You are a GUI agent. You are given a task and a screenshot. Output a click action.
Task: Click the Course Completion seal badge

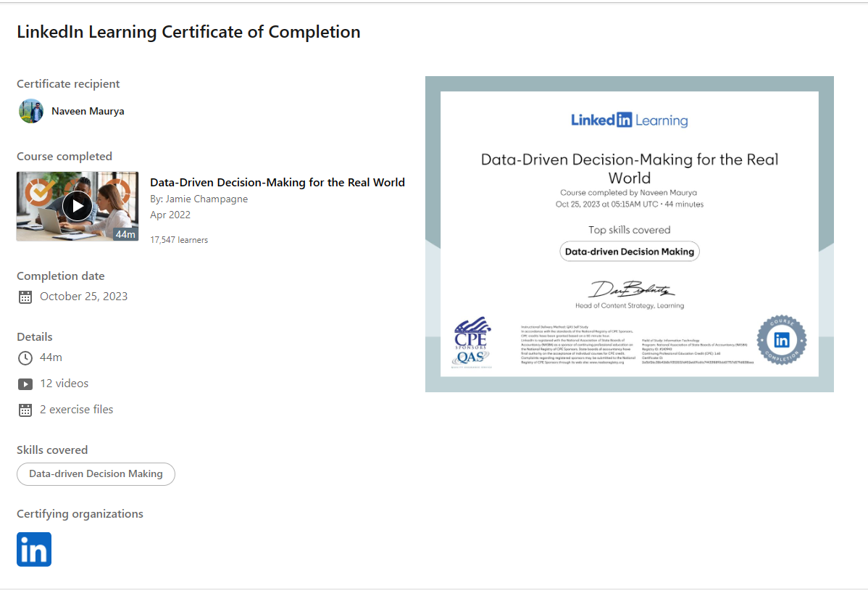pyautogui.click(x=782, y=339)
